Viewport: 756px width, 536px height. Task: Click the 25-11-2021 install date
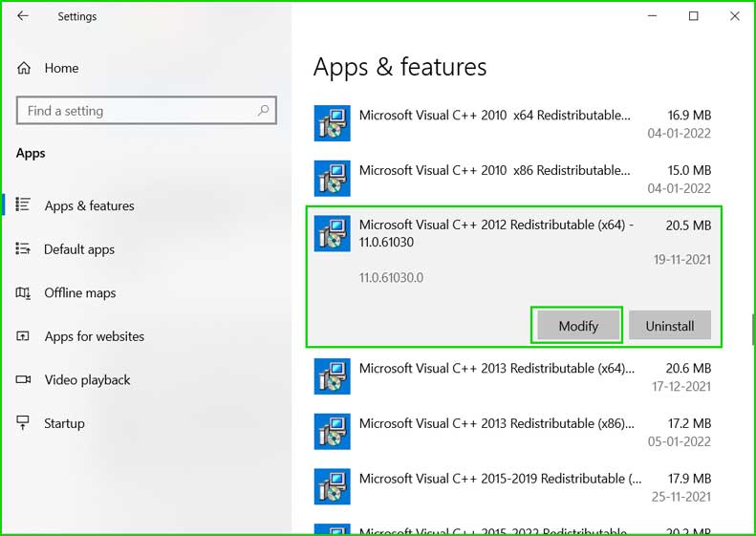tap(681, 497)
